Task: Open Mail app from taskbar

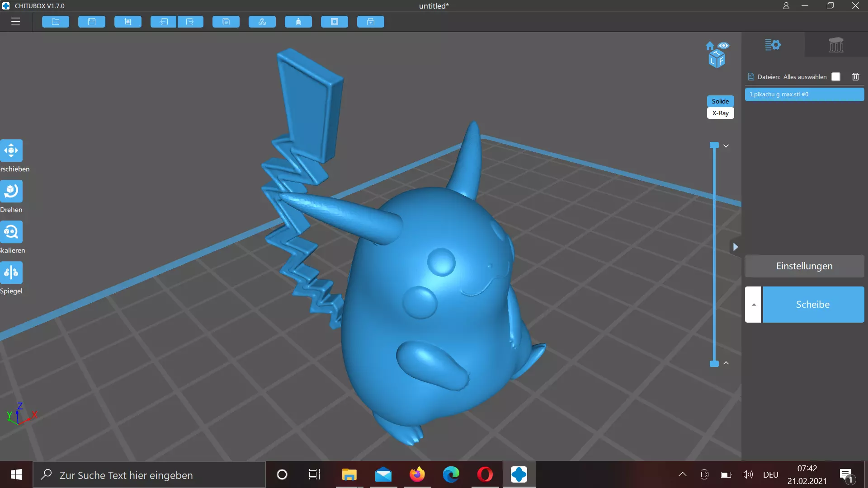Action: pyautogui.click(x=383, y=474)
